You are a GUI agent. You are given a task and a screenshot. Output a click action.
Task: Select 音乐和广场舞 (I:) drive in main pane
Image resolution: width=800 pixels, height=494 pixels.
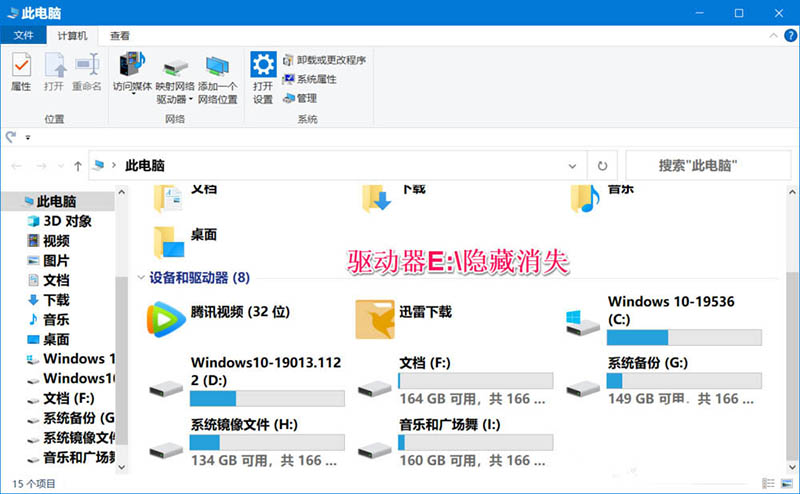pyautogui.click(x=455, y=442)
